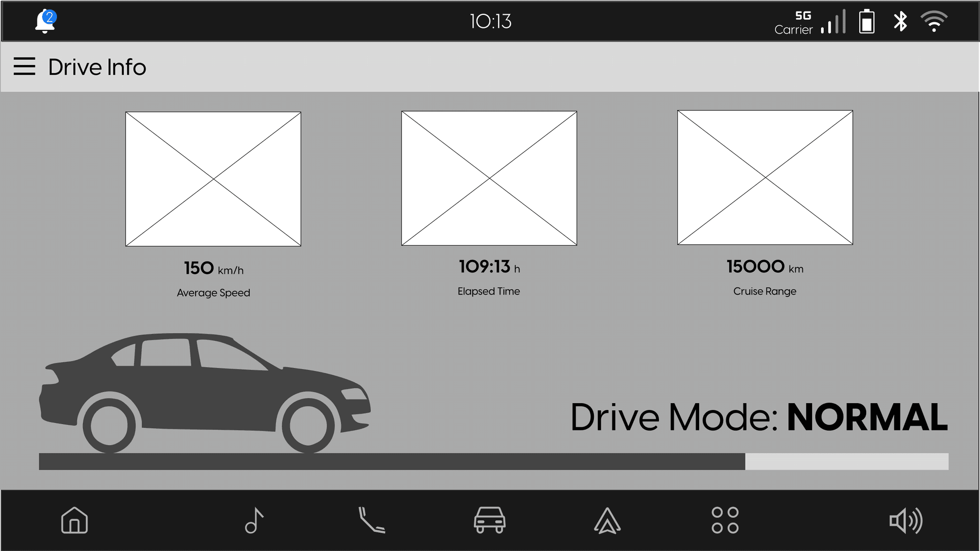The width and height of the screenshot is (980, 551).
Task: Tap the Drive Mode NORMAL label
Action: click(x=758, y=417)
